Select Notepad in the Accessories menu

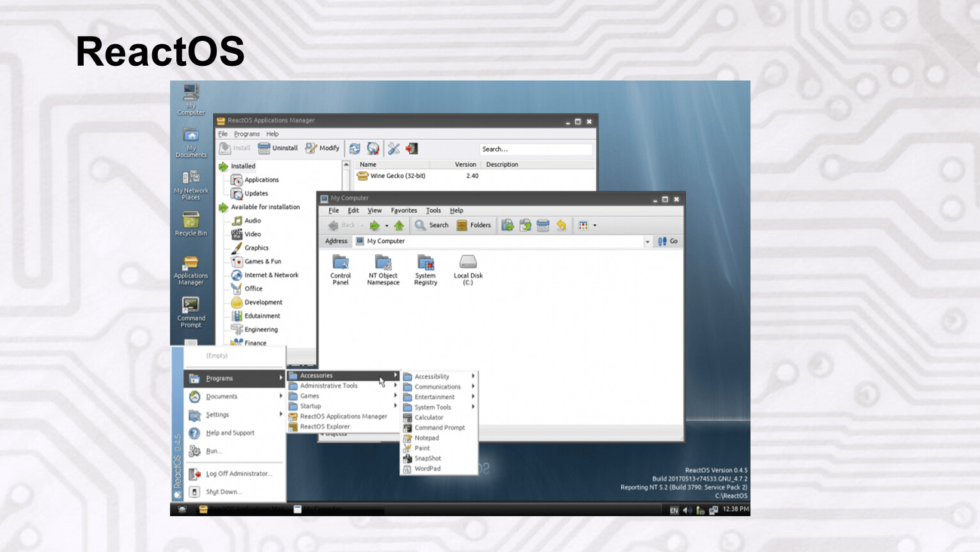click(x=426, y=438)
